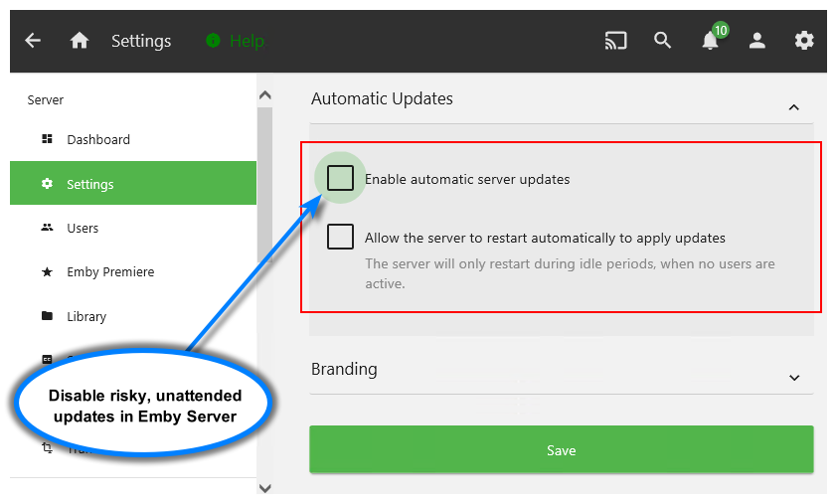The width and height of the screenshot is (837, 504).
Task: Expand the Branding section
Action: [793, 378]
